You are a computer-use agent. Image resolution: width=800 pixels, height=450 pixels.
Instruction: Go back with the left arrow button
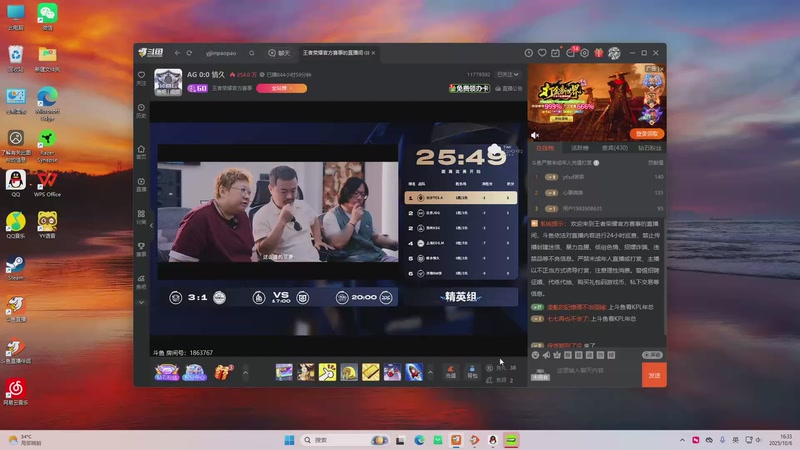pos(177,53)
